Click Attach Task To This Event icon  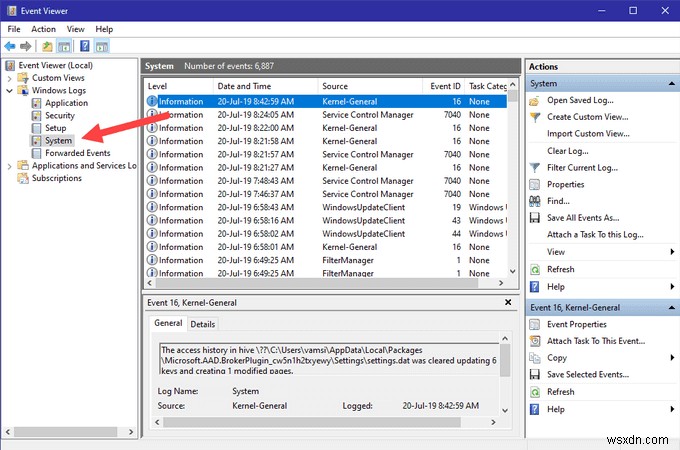535,341
